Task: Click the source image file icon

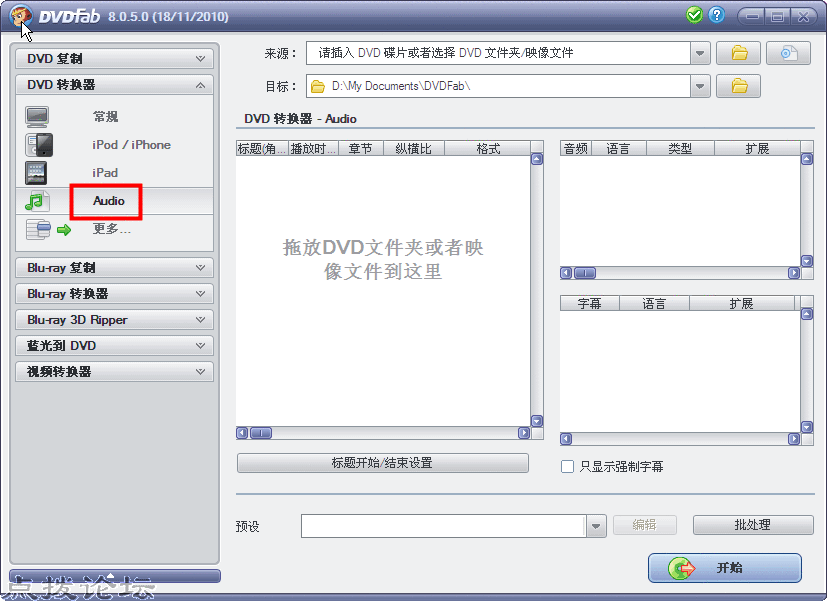Action: (788, 53)
